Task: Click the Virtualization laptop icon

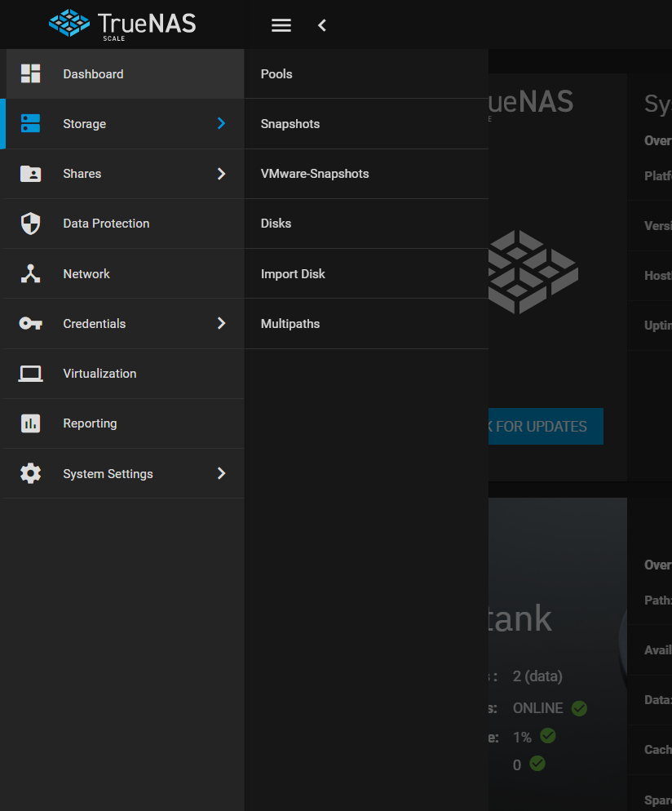Action: pos(30,374)
